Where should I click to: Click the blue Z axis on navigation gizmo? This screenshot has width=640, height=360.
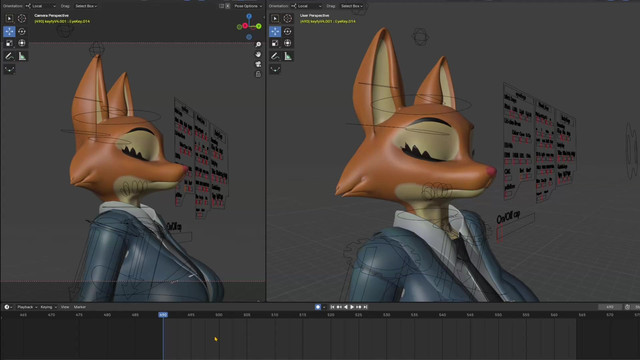[x=249, y=16]
